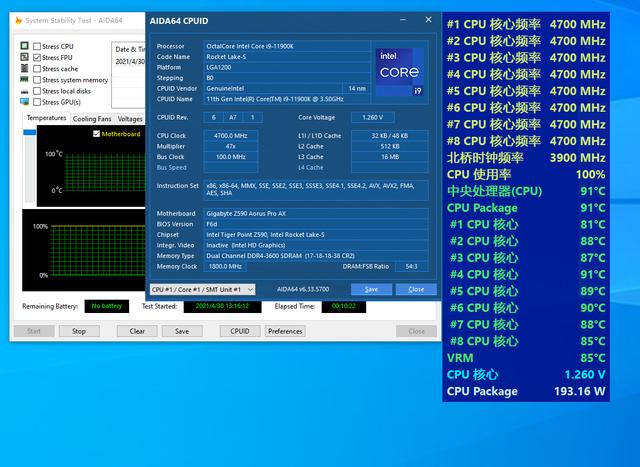Click the Platform value LGA1200
The image size is (640, 467).
coord(287,67)
